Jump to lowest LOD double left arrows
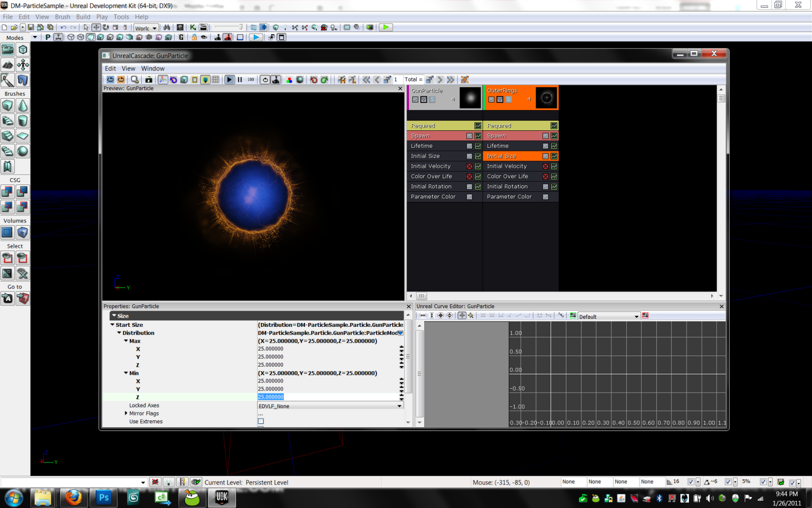Viewport: 812px width, 508px height. [x=366, y=80]
